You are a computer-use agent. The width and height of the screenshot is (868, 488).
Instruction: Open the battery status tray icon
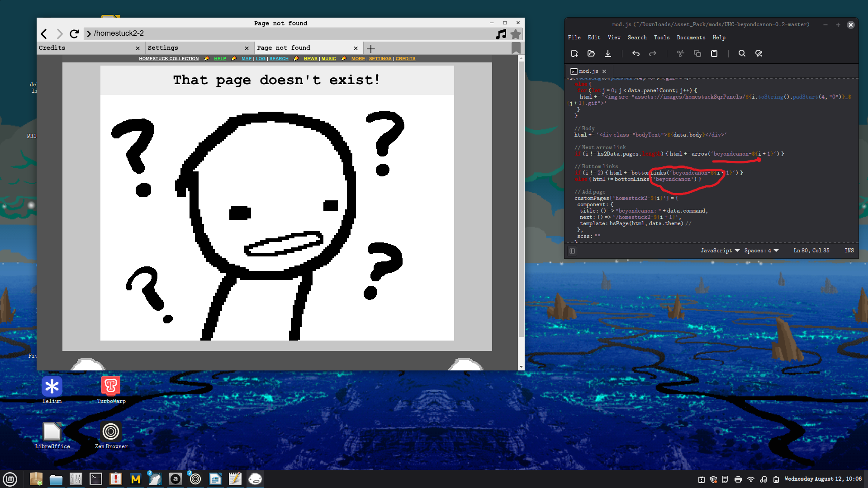click(776, 479)
